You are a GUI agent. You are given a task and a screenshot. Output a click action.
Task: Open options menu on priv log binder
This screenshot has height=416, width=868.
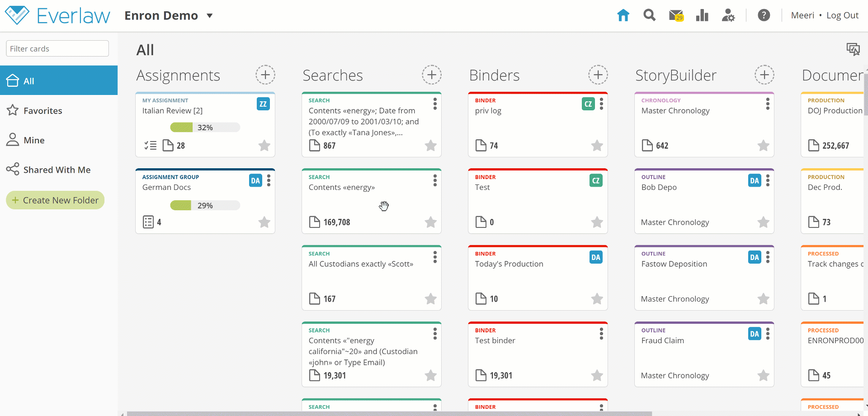point(601,104)
